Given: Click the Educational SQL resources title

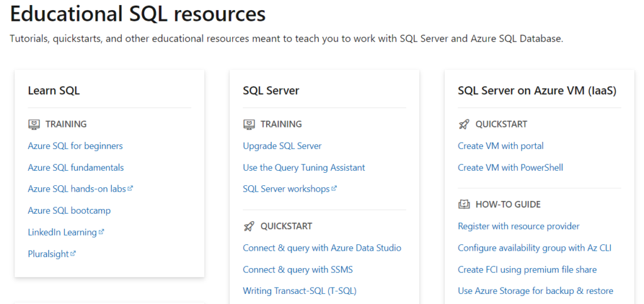Looking at the screenshot, I should tap(138, 14).
